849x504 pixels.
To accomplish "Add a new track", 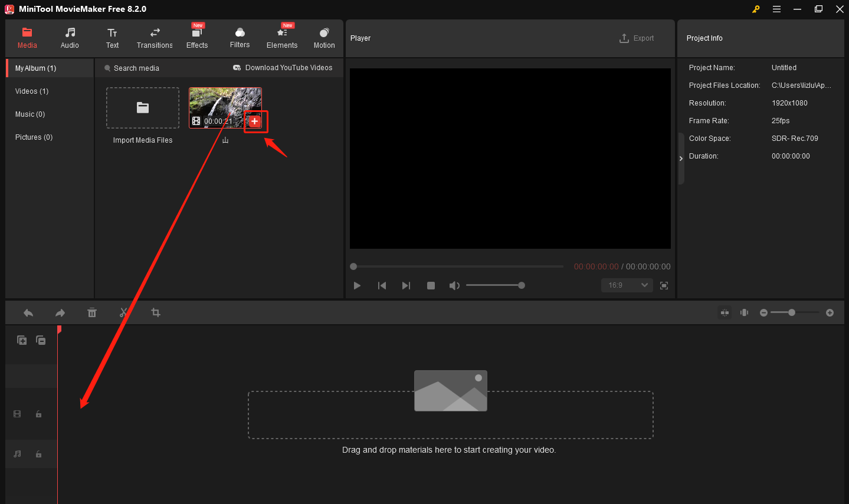I will [x=22, y=340].
